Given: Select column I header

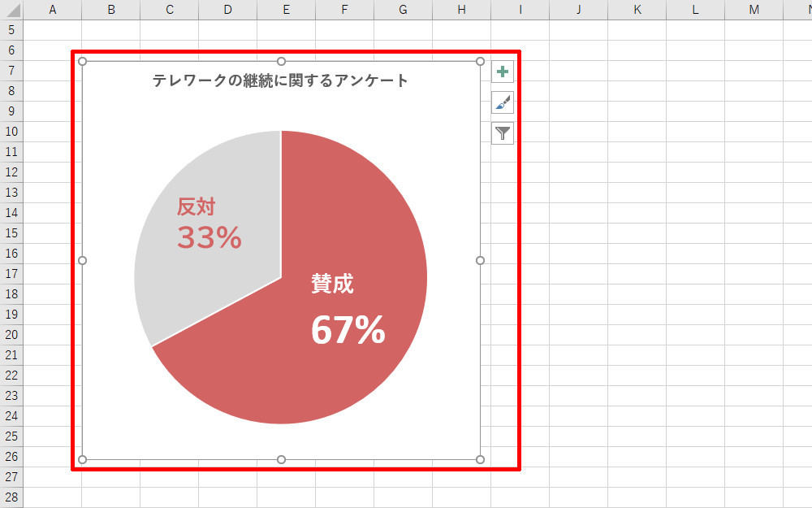Looking at the screenshot, I should (520, 10).
